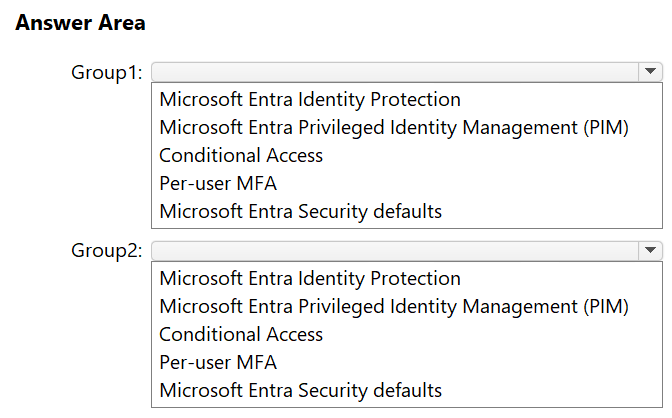Image resolution: width=672 pixels, height=418 pixels.
Task: Click blank space below Security defaults in Group2 list
Action: pos(400,403)
